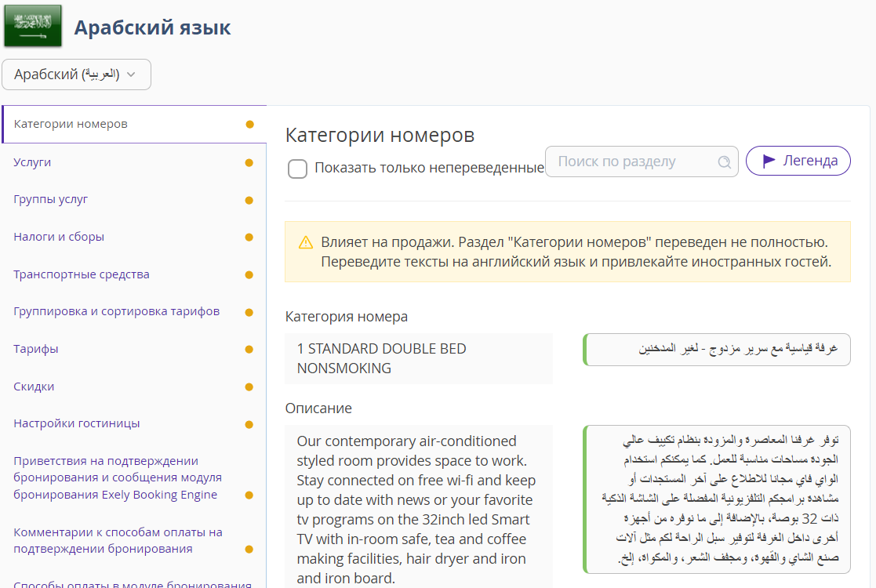This screenshot has width=876, height=588.
Task: Open the Скидки section
Action: [x=34, y=387]
